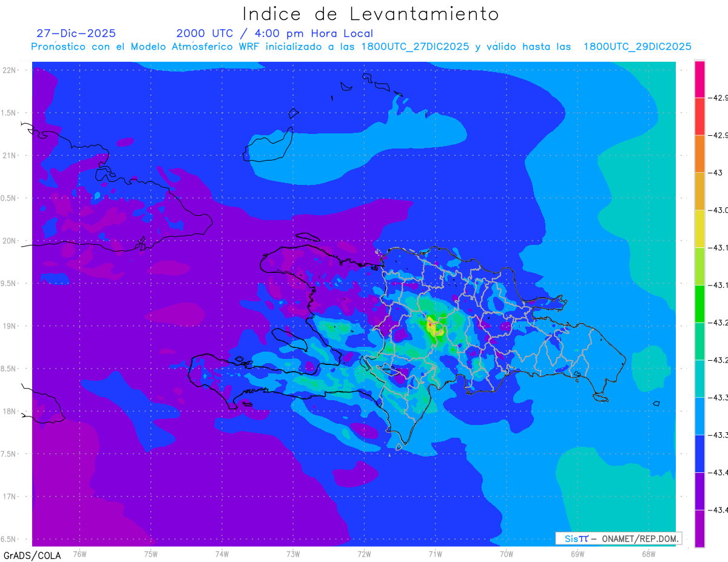The width and height of the screenshot is (728, 562).
Task: Click the '72W' longitude label
Action: pyautogui.click(x=364, y=554)
